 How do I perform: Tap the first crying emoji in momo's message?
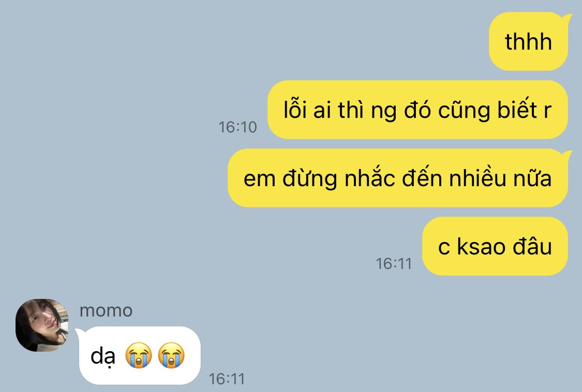click(x=139, y=355)
